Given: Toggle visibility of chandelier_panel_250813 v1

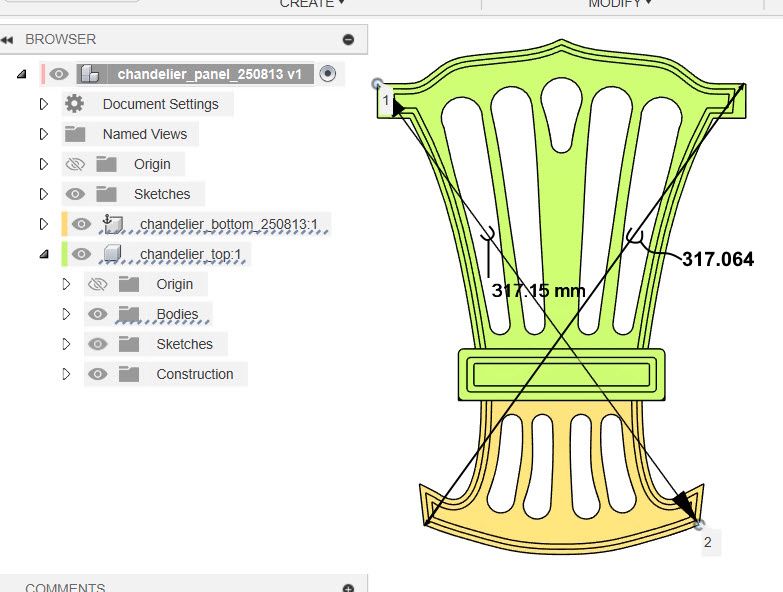Looking at the screenshot, I should click(59, 74).
